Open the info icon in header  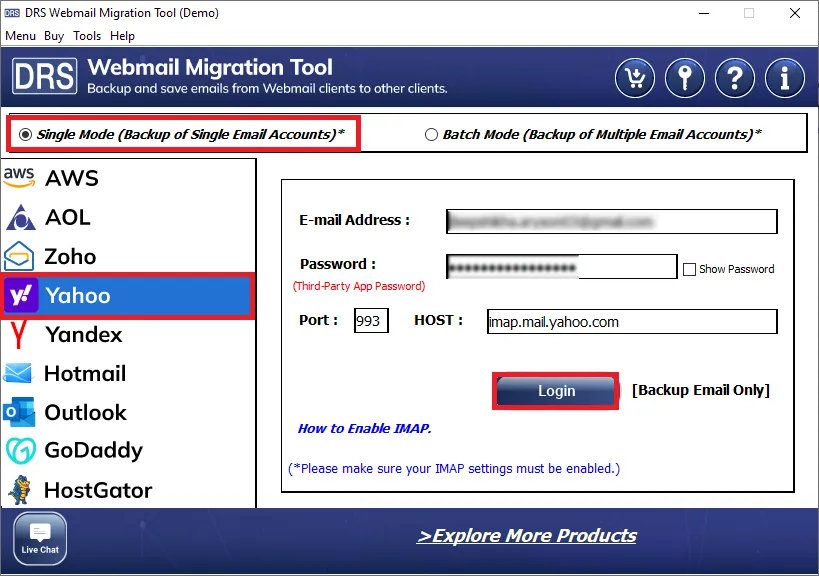click(785, 78)
